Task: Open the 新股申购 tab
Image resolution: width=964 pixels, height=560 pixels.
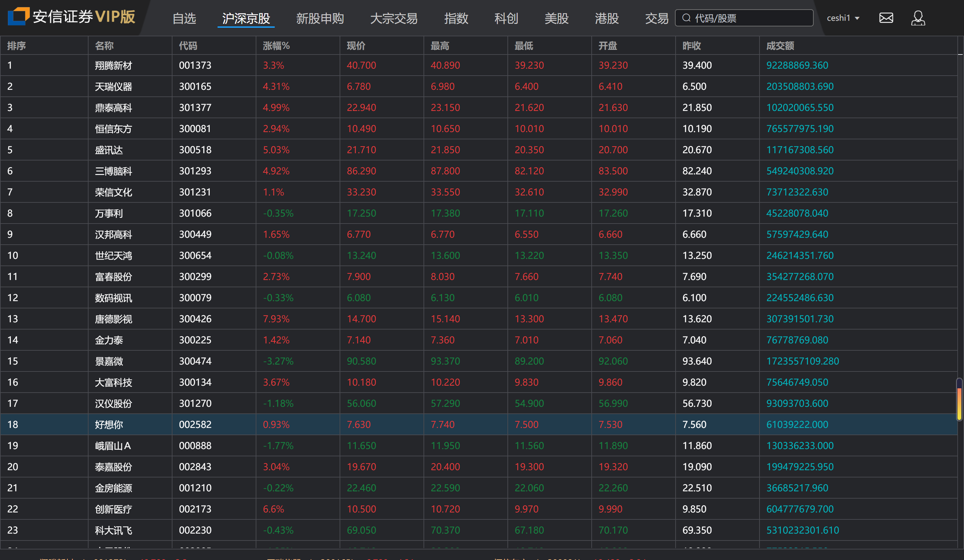Action: click(x=320, y=18)
